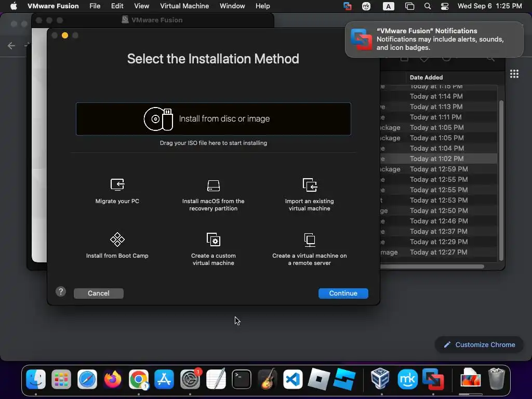The image size is (532, 399).
Task: Select Install macOS from the recovery partition
Action: pos(213,195)
